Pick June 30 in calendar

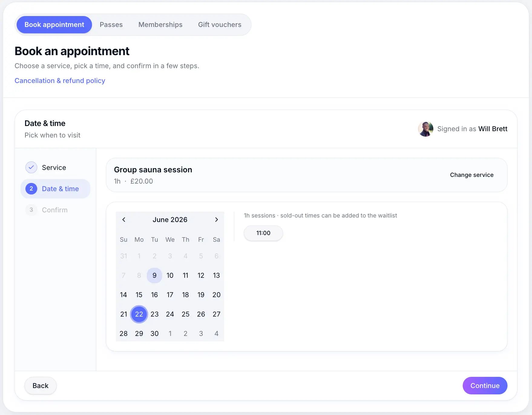coord(154,334)
